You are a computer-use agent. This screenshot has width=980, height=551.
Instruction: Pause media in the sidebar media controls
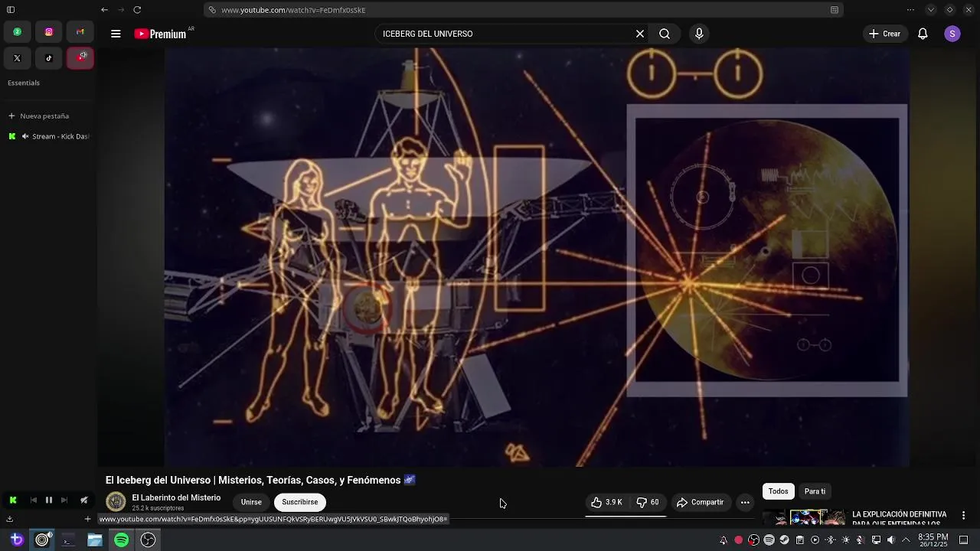coord(49,500)
